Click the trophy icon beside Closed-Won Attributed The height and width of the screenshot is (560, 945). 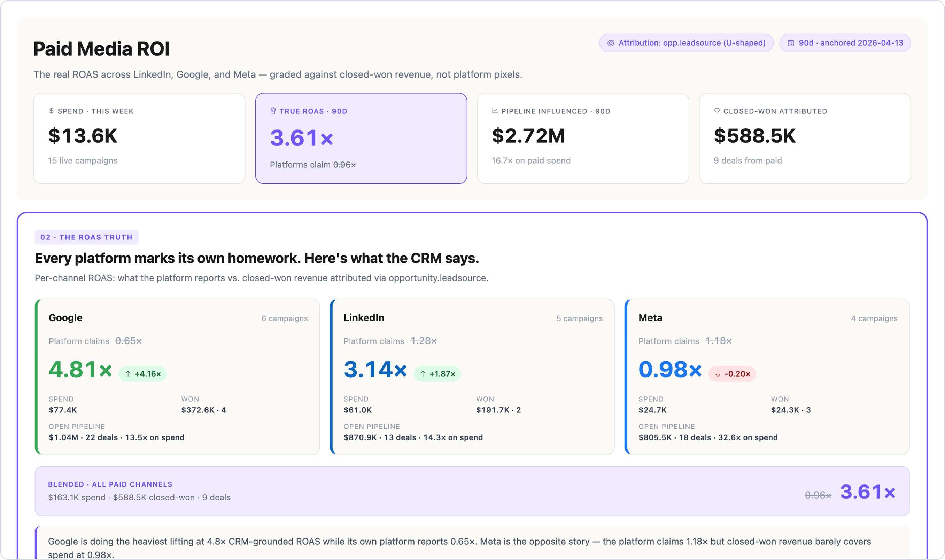click(x=717, y=111)
